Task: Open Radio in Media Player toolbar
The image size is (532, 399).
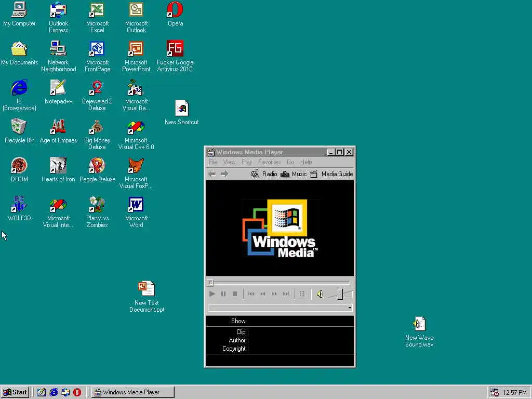Action: (264, 174)
